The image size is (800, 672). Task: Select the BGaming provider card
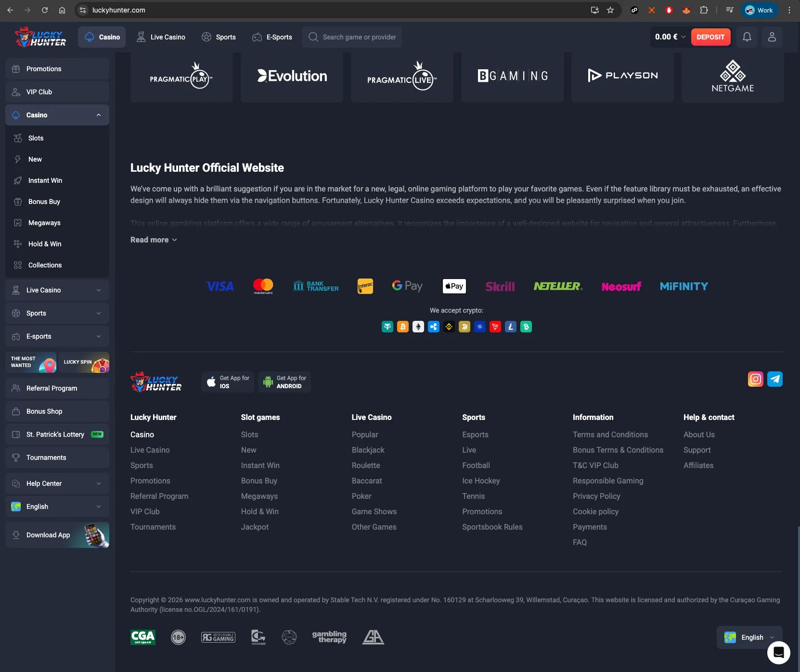(x=512, y=77)
